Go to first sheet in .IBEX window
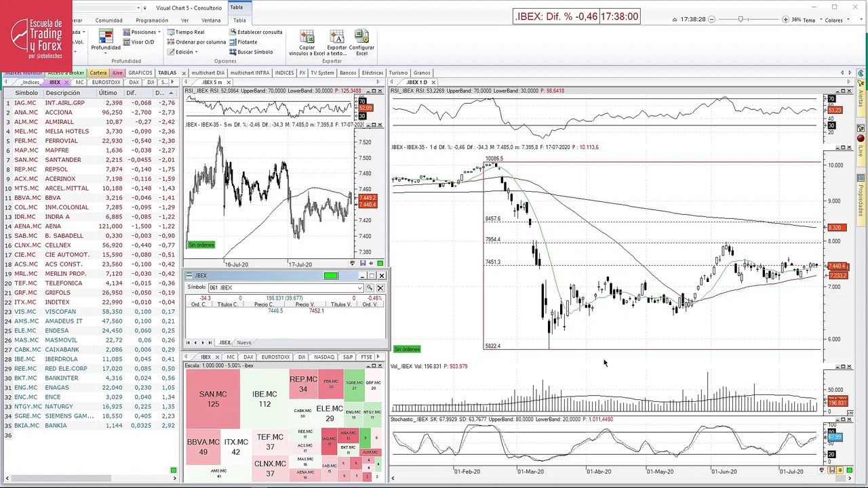 (x=189, y=343)
